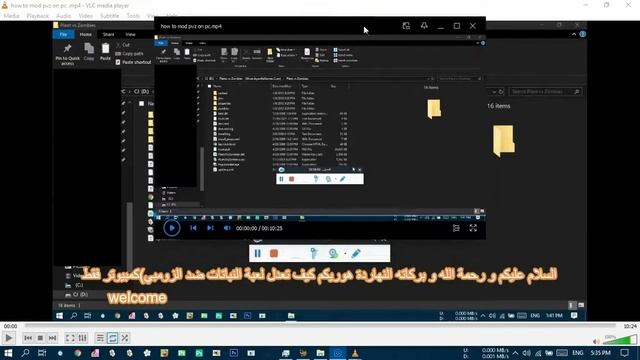The image size is (640, 360).
Task: Toggle VLC random shuffle
Action: point(125,338)
